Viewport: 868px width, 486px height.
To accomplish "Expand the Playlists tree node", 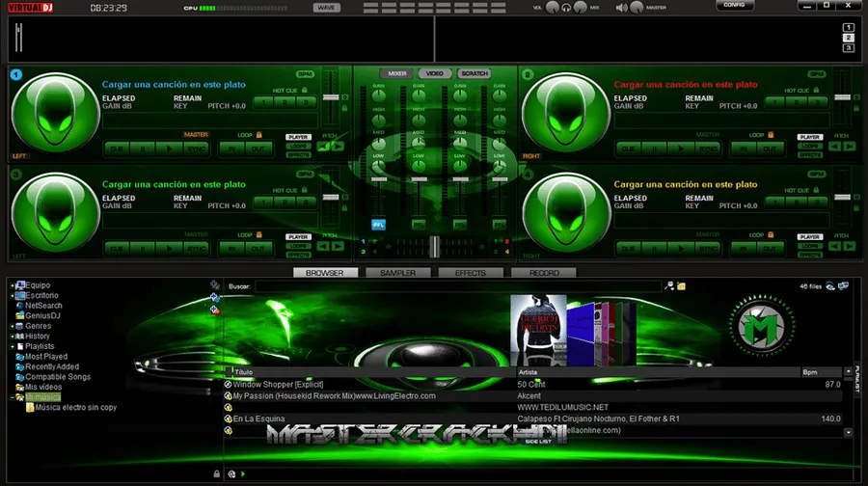I will 13,346.
